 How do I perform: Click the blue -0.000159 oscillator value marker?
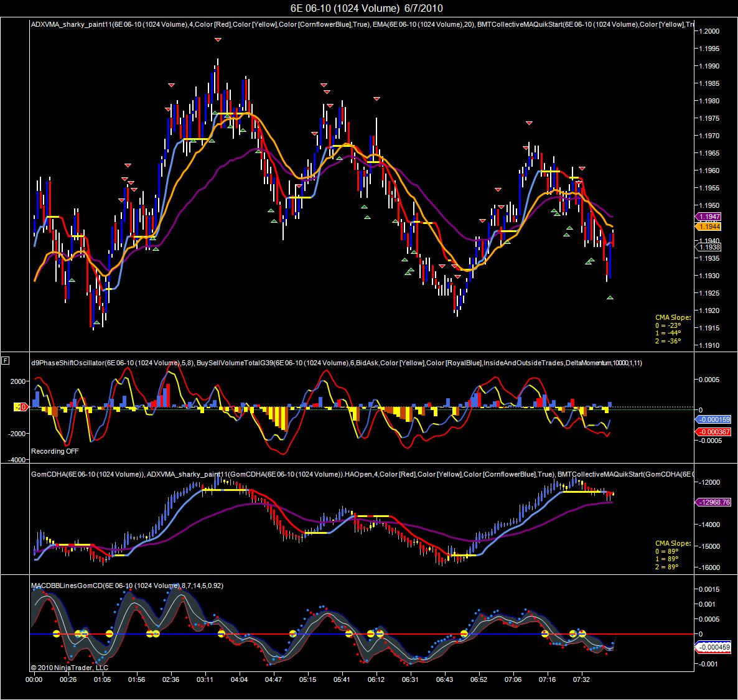coord(713,419)
